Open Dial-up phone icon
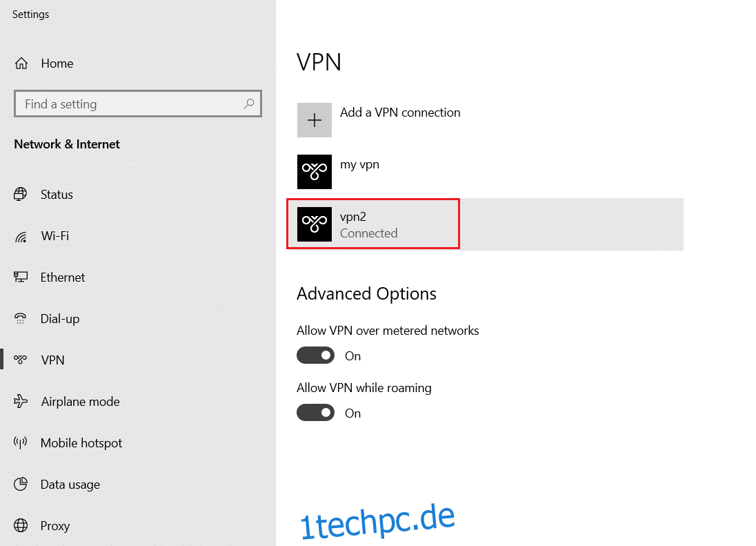Screen dimensions: 756x546 20,318
